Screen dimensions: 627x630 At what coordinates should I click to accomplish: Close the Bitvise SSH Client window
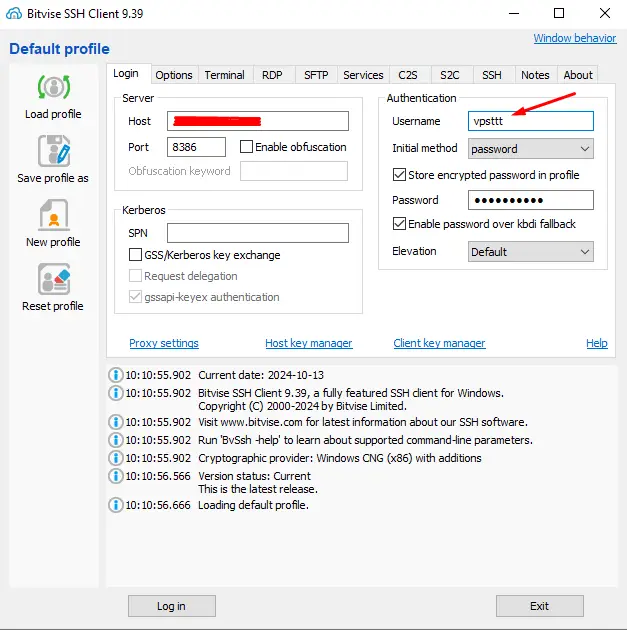click(605, 13)
